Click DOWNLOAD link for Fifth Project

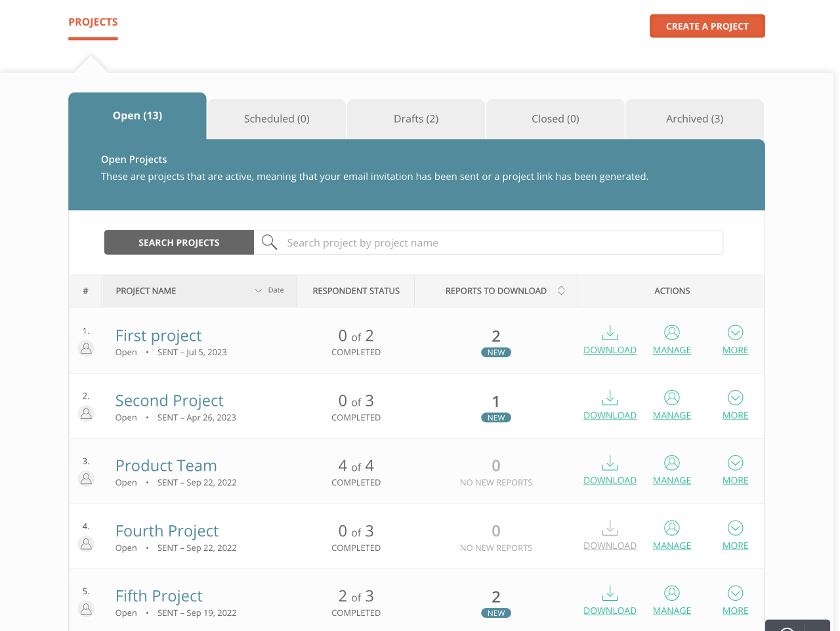point(610,611)
